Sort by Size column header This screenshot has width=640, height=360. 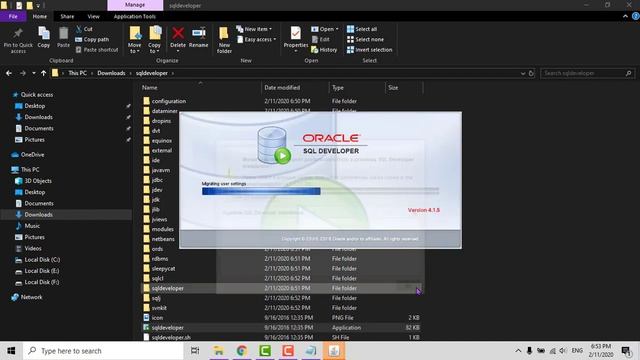[393, 87]
